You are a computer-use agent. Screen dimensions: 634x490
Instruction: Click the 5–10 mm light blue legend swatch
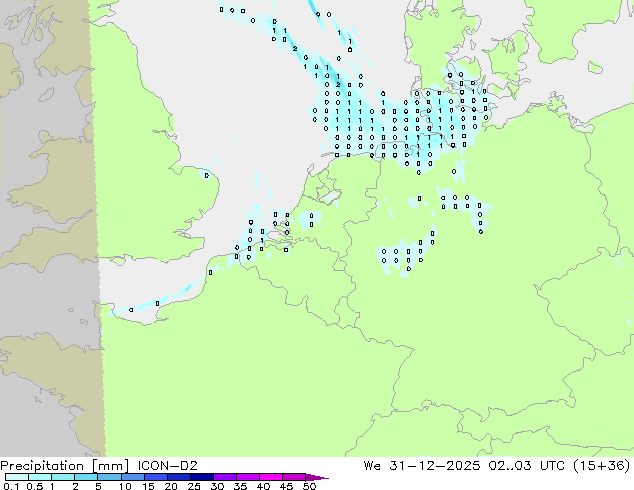[109, 477]
